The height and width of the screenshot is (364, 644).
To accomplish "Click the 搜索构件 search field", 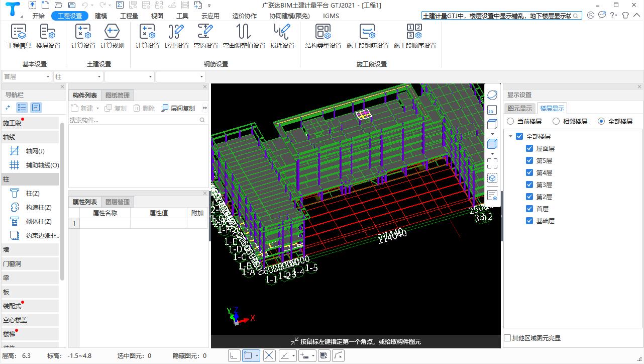I will pyautogui.click(x=138, y=120).
